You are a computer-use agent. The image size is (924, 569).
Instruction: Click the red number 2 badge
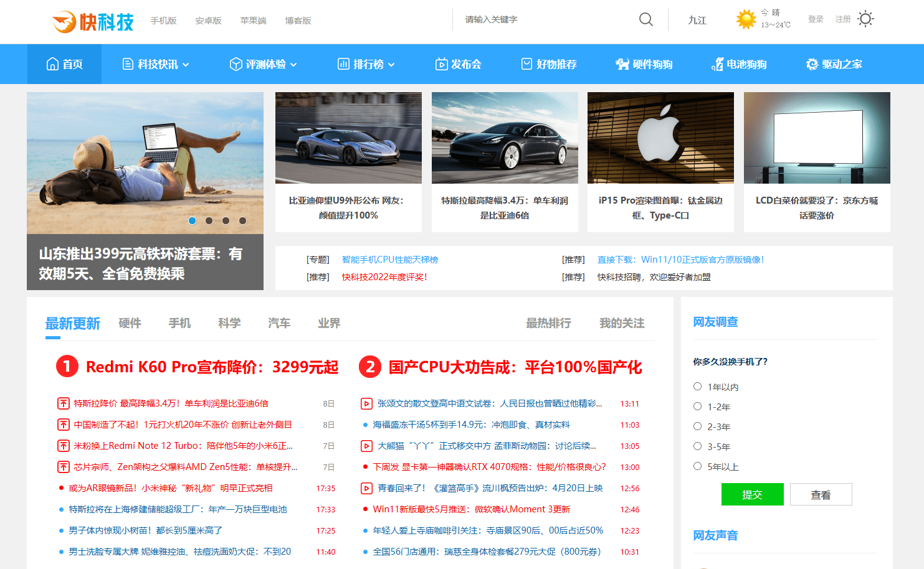click(x=370, y=367)
